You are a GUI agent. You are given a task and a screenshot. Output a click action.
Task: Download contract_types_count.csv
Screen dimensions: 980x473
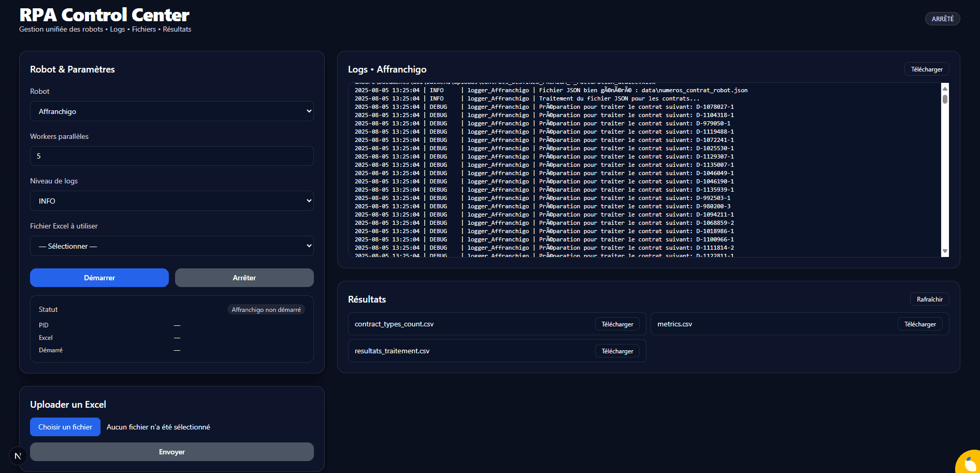(x=617, y=324)
